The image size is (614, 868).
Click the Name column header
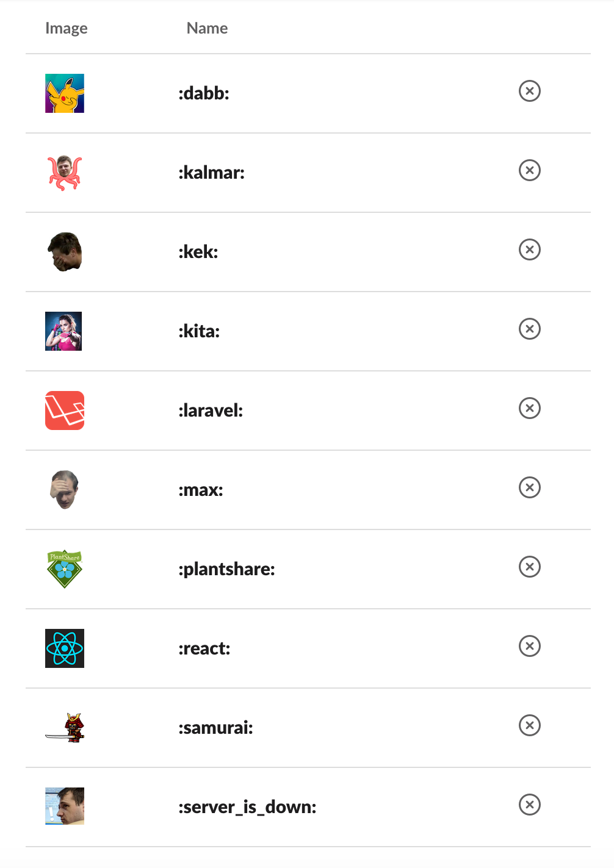click(x=206, y=27)
